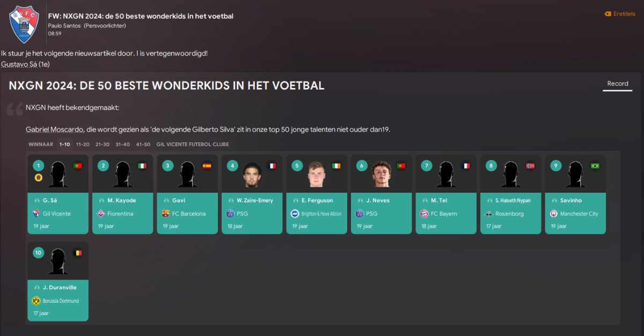
Task: Click the Eretitels tag icon
Action: [608, 14]
